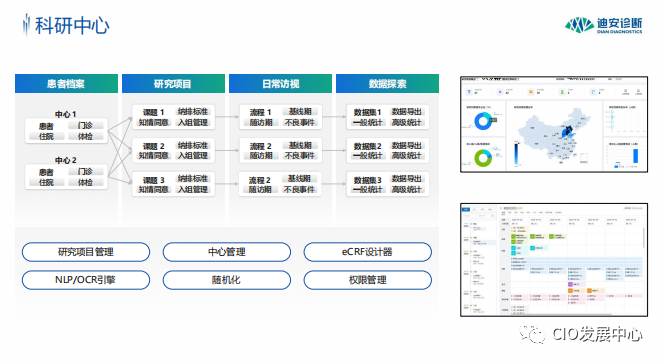Select the 数据探索 column header
Image resolution: width=664 pixels, height=363 pixels.
coord(387,83)
